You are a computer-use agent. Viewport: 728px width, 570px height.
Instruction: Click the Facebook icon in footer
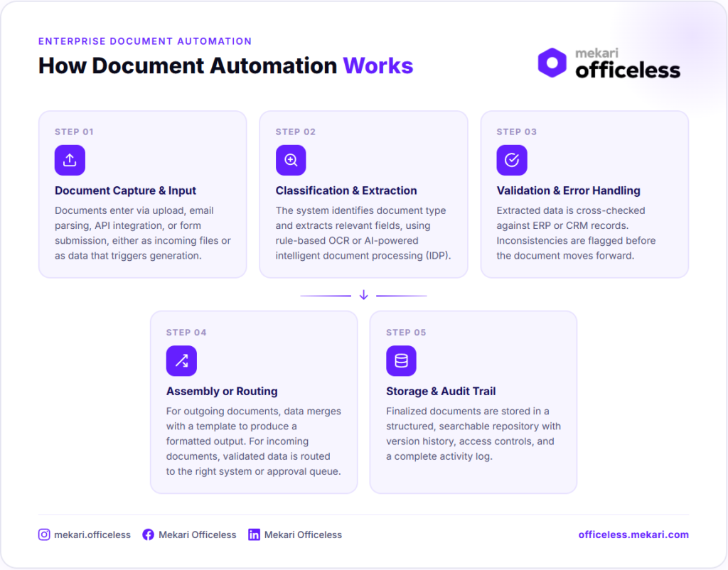(148, 534)
